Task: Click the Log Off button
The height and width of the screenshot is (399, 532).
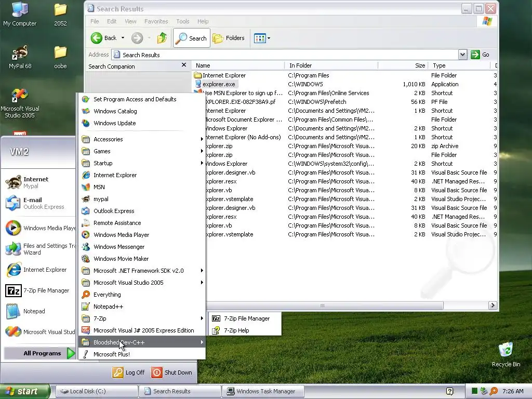Action: pos(129,372)
